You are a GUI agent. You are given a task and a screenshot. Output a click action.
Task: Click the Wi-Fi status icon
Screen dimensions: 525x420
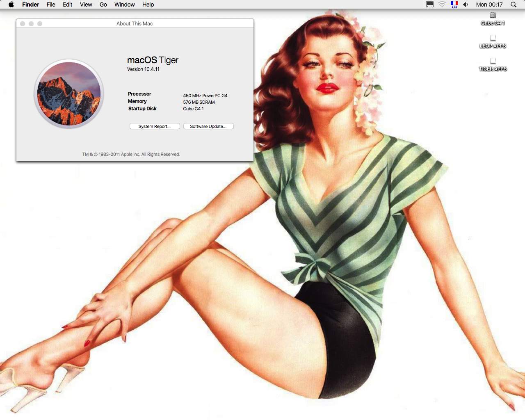pyautogui.click(x=442, y=5)
